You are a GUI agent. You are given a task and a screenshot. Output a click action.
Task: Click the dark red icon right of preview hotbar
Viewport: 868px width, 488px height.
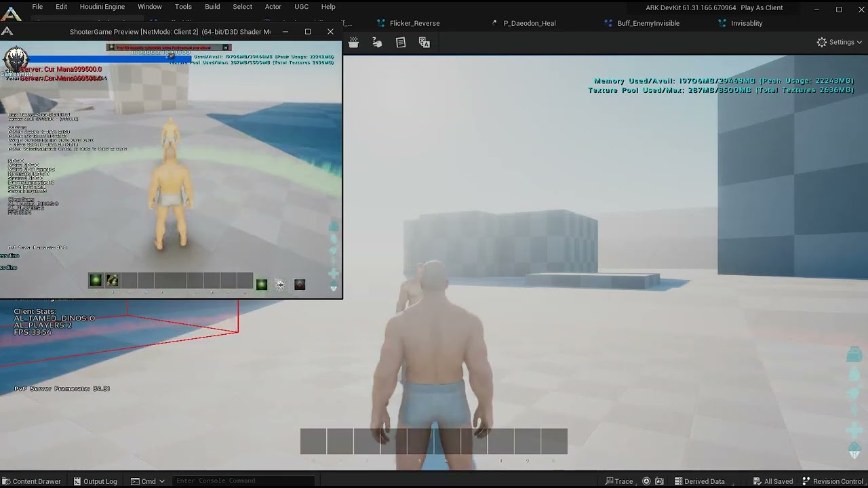tap(300, 285)
